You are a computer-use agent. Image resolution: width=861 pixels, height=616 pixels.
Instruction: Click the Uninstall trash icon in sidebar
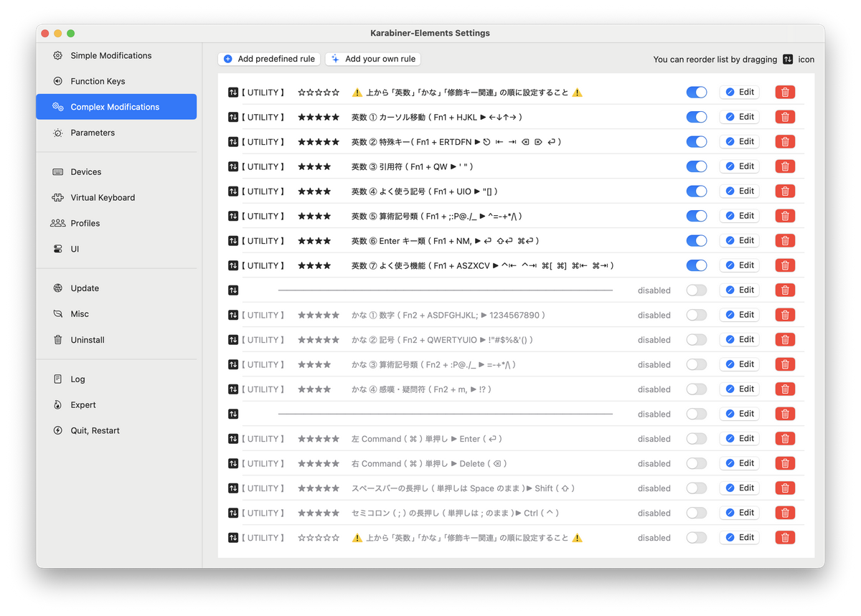(58, 340)
